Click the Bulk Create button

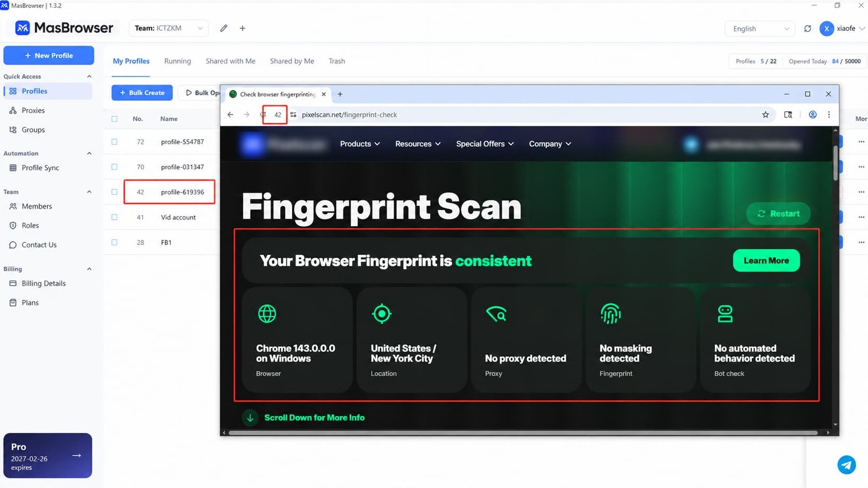pos(142,93)
